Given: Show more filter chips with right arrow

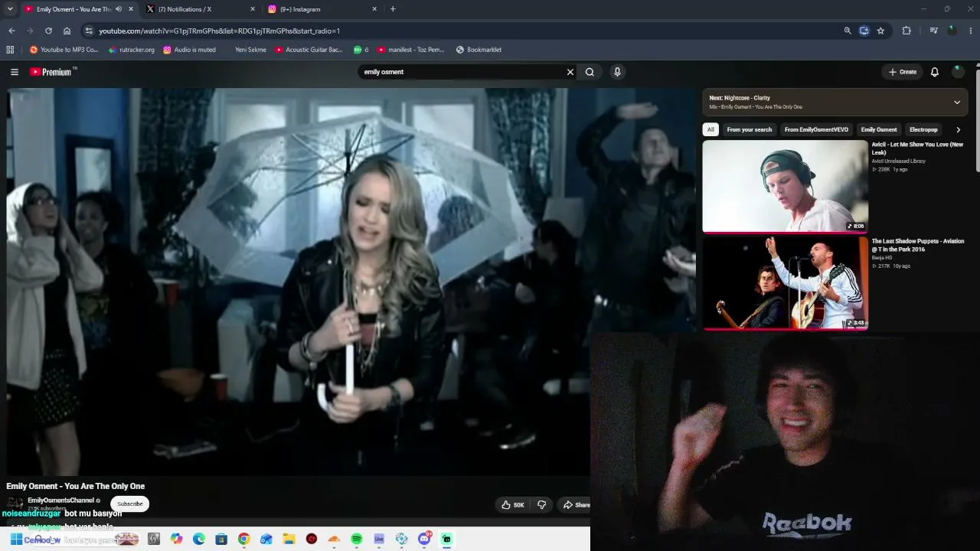Looking at the screenshot, I should [x=958, y=129].
